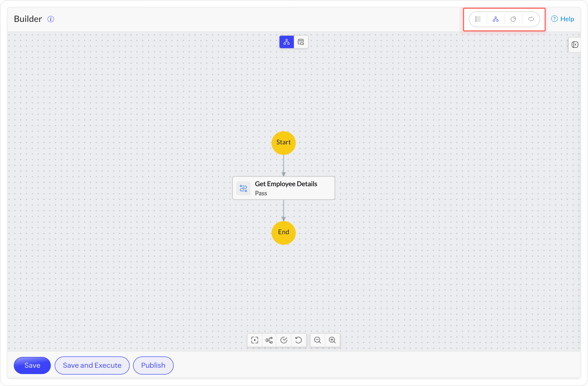Viewport: 588px width, 386px height.
Task: Click Save and Execute
Action: point(92,365)
